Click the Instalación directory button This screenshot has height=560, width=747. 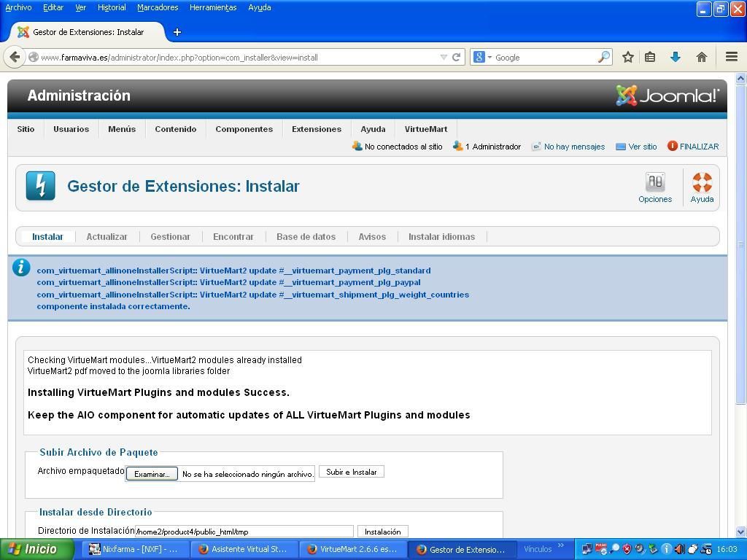coord(382,532)
